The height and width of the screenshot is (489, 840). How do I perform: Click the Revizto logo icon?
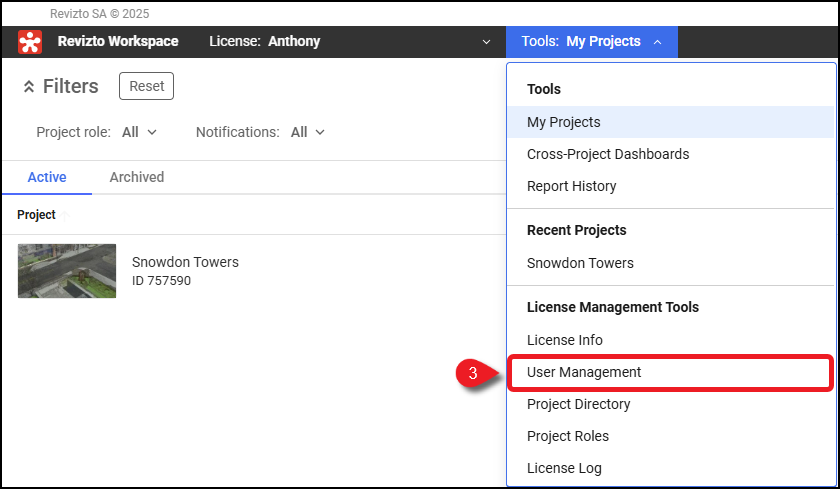30,42
